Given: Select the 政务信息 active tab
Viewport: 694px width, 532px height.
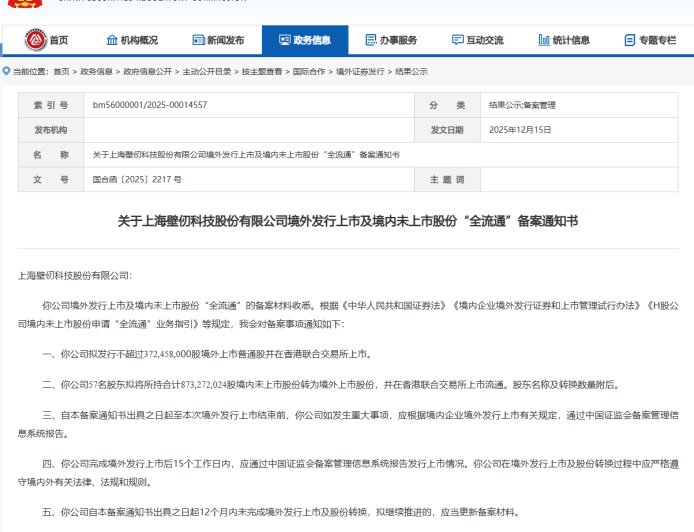Looking at the screenshot, I should coord(305,40).
